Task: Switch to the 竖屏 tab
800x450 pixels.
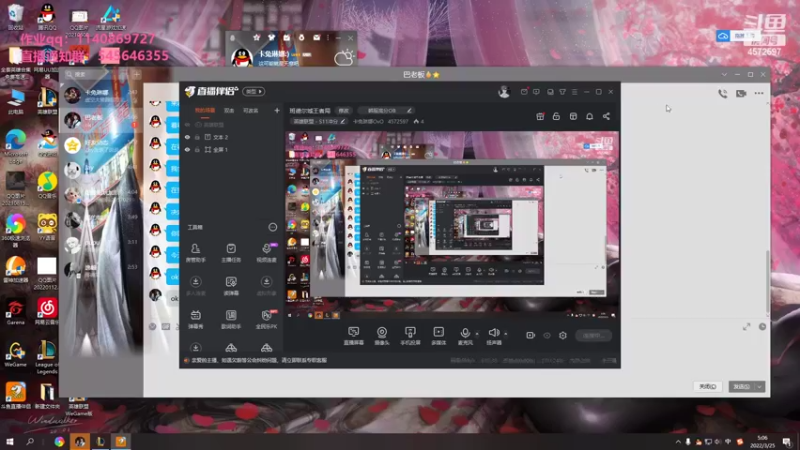Action: pos(229,110)
